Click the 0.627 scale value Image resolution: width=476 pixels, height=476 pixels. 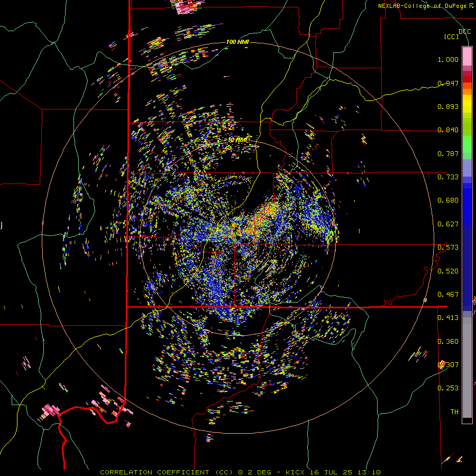click(x=448, y=224)
